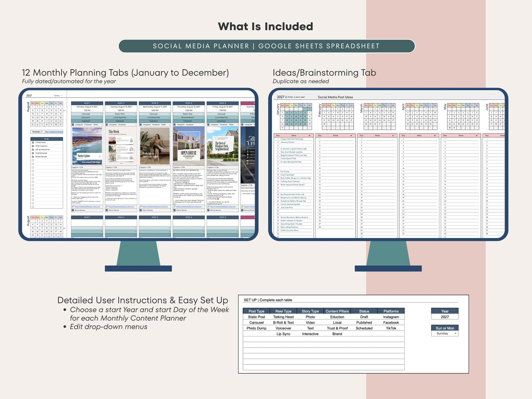Viewport: 532px width, 399px height.
Task: Open Personal Brand dropdown in Thursday August 12 post
Action: tap(189, 117)
